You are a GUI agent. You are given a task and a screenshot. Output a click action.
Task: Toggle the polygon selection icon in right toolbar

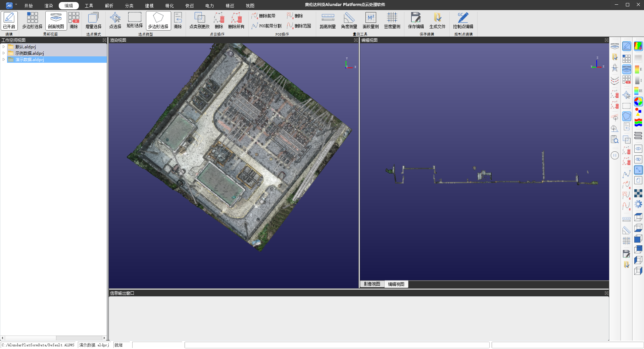627,116
